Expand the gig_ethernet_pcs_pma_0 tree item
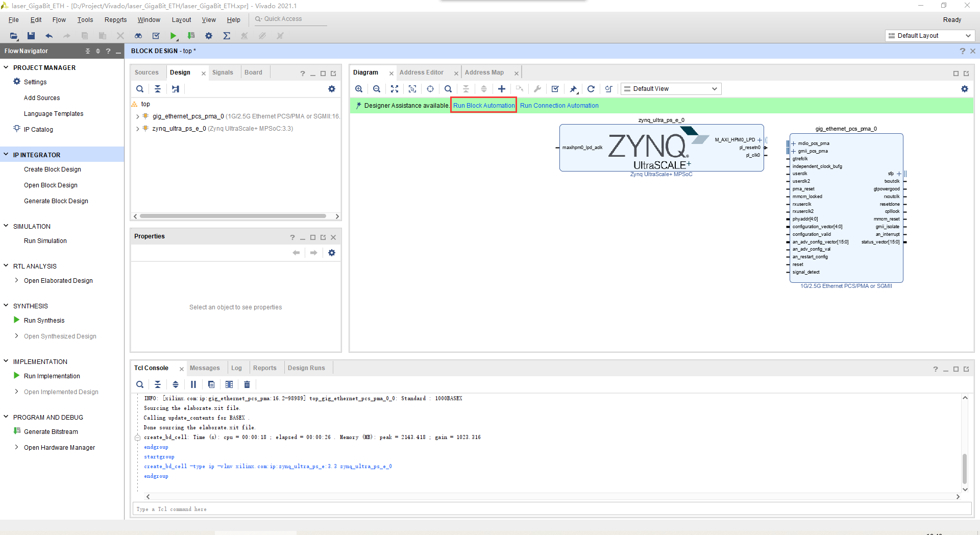The image size is (980, 535). coord(137,116)
